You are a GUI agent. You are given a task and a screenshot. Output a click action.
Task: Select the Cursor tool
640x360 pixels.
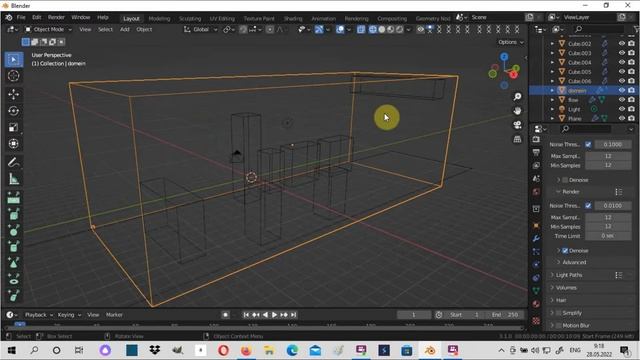pyautogui.click(x=13, y=76)
